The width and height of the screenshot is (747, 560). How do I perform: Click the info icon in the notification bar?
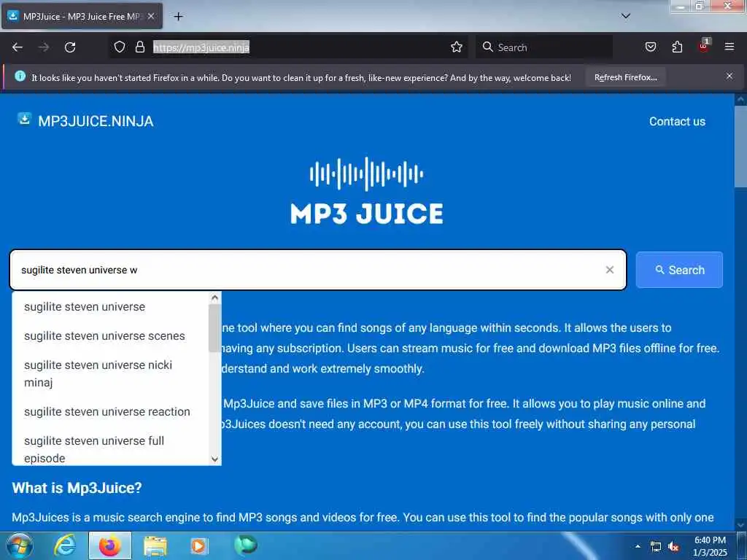pos(20,76)
